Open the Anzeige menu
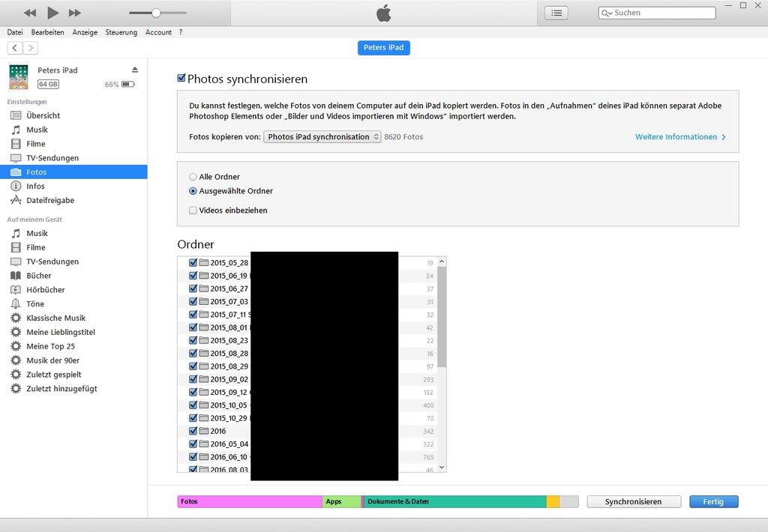 85,32
